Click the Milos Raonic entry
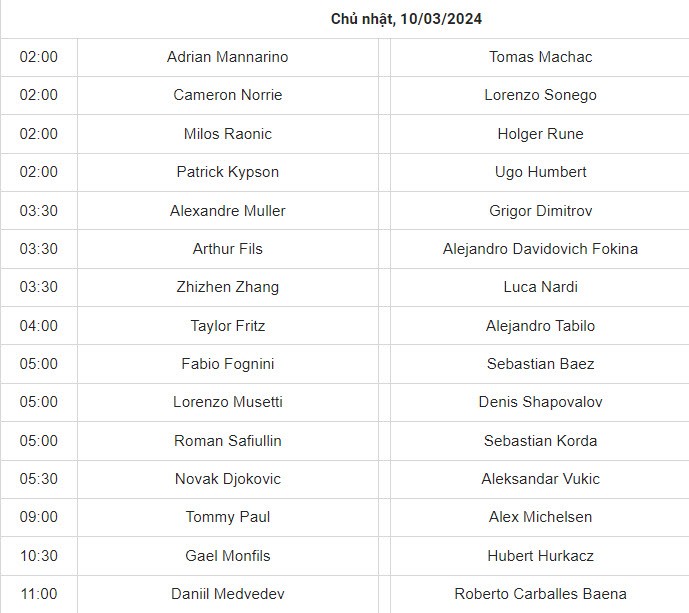Viewport: 689px width, 613px height. [227, 134]
